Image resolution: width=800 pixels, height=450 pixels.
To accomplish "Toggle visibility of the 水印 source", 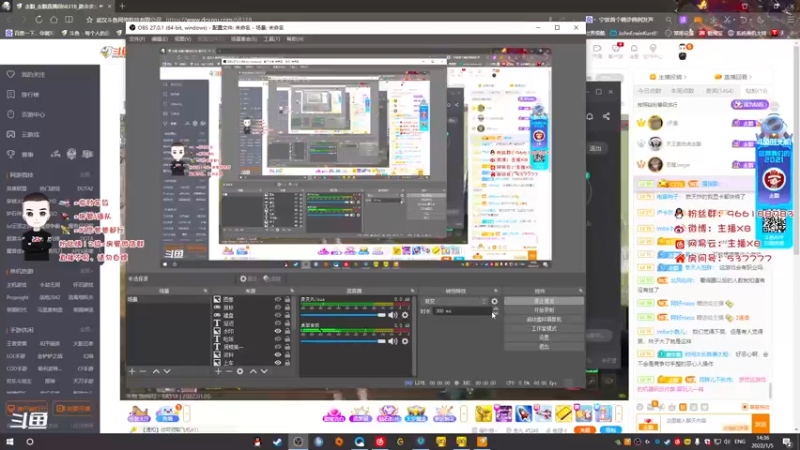I will click(x=278, y=331).
